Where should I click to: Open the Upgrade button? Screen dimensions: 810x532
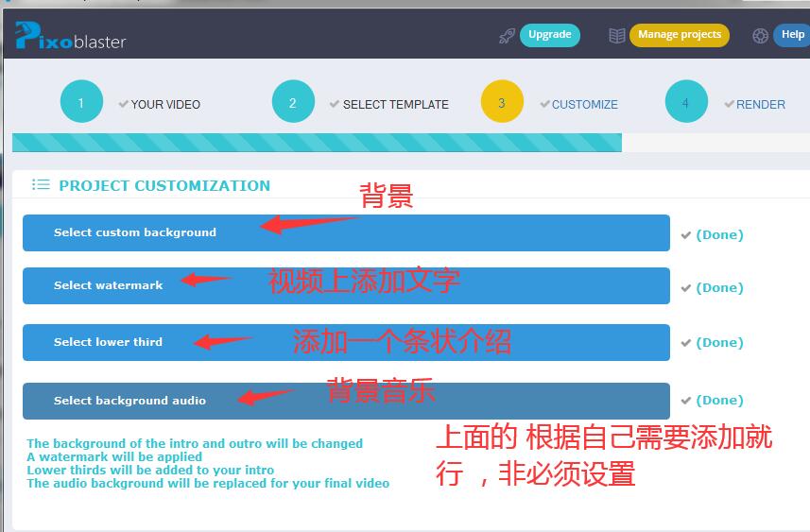click(550, 35)
